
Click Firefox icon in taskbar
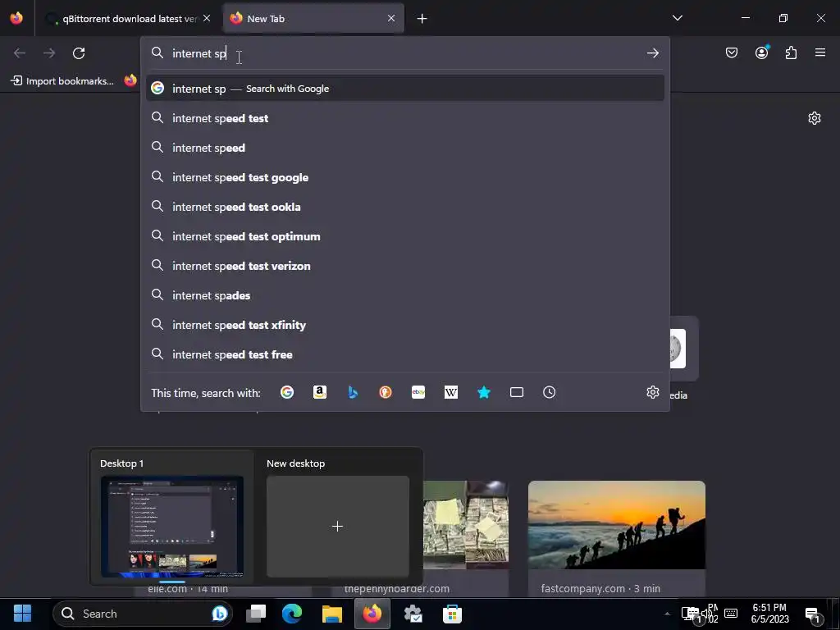[x=372, y=614]
